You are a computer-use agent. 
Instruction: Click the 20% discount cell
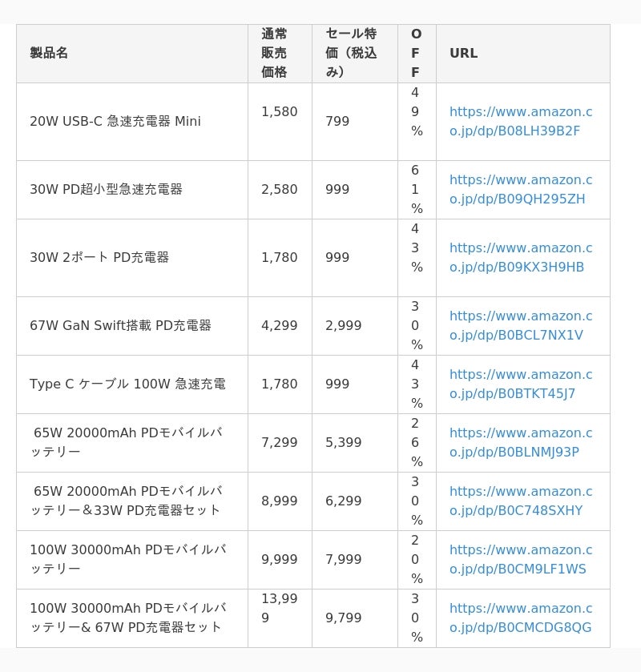417,559
